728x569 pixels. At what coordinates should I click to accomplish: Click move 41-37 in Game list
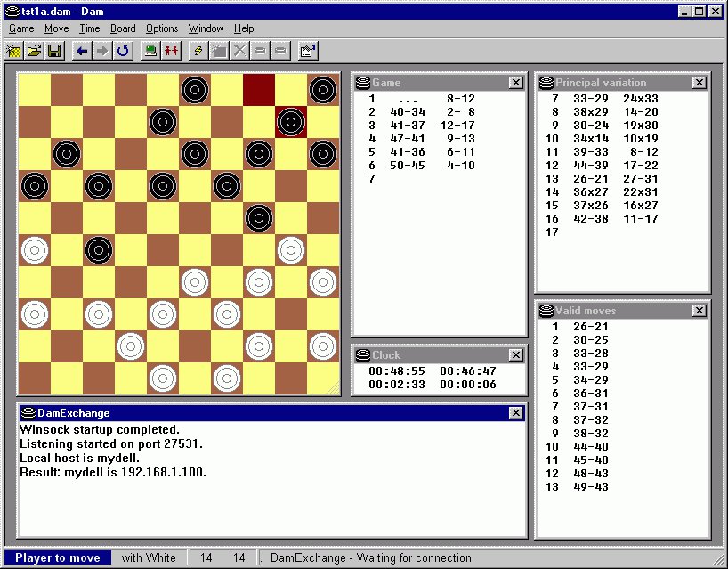(406, 126)
